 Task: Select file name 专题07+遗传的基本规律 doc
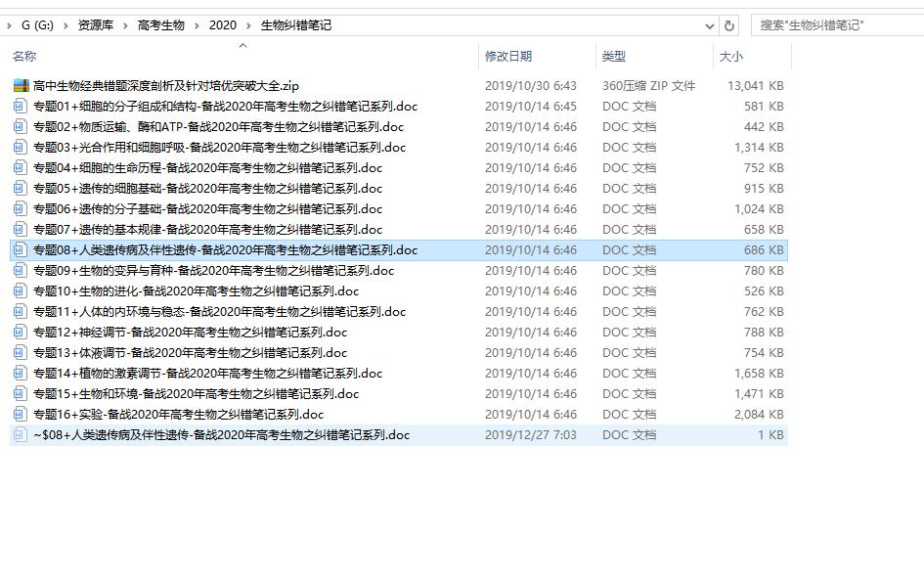pos(207,229)
